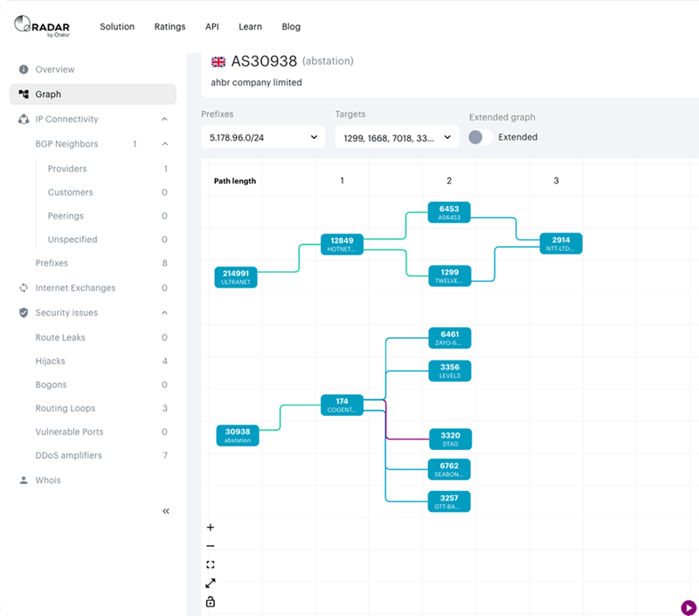This screenshot has height=616, width=699.
Task: Click the Radar by Qrator logo
Action: (42, 26)
